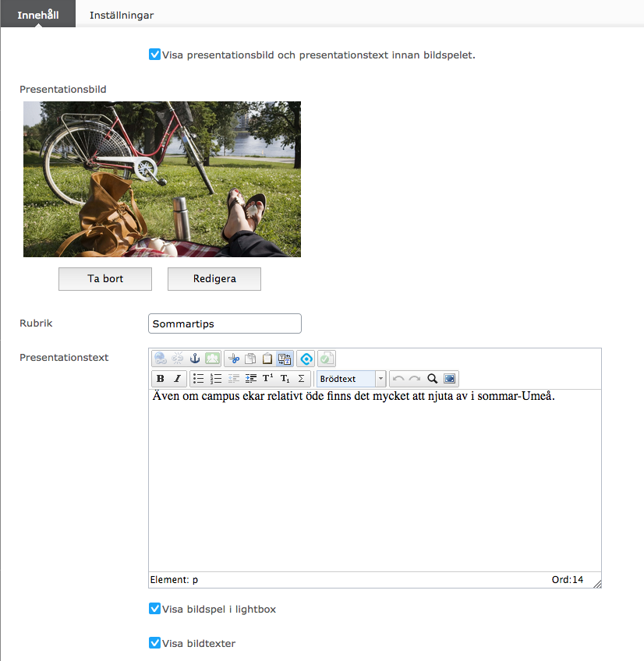Open the Inställningar tab
The height and width of the screenshot is (661, 644).
point(122,15)
